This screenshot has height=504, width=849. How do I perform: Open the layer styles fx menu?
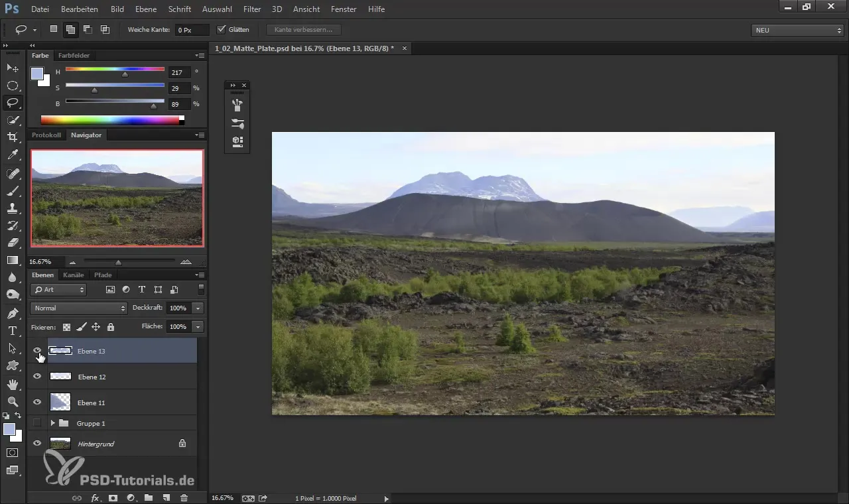coord(95,497)
